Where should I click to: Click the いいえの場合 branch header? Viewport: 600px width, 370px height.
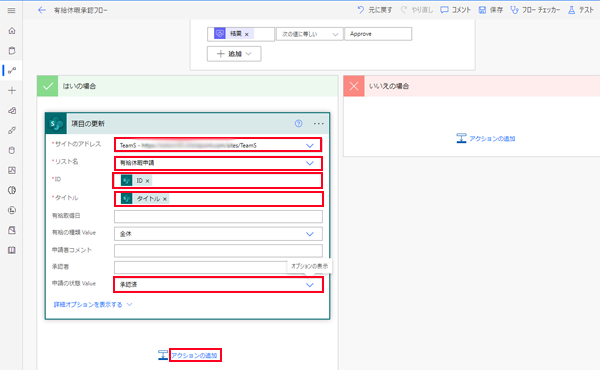tap(471, 86)
